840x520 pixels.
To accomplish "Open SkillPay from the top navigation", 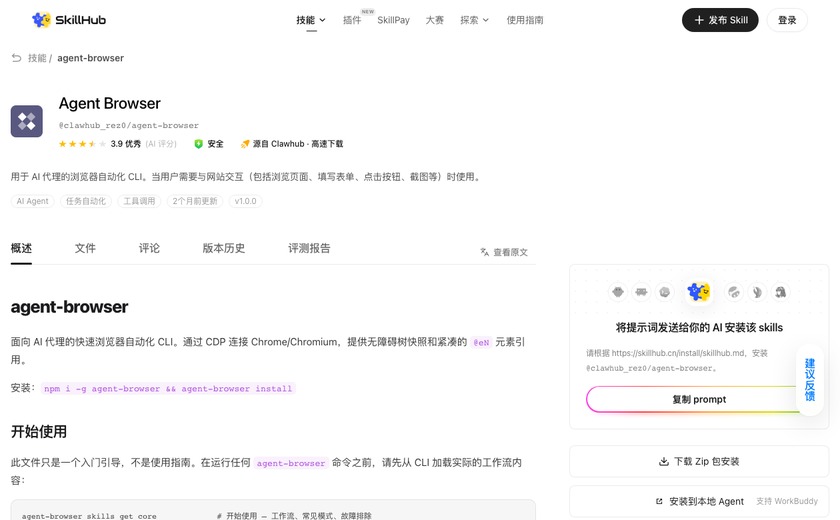I will coord(393,20).
